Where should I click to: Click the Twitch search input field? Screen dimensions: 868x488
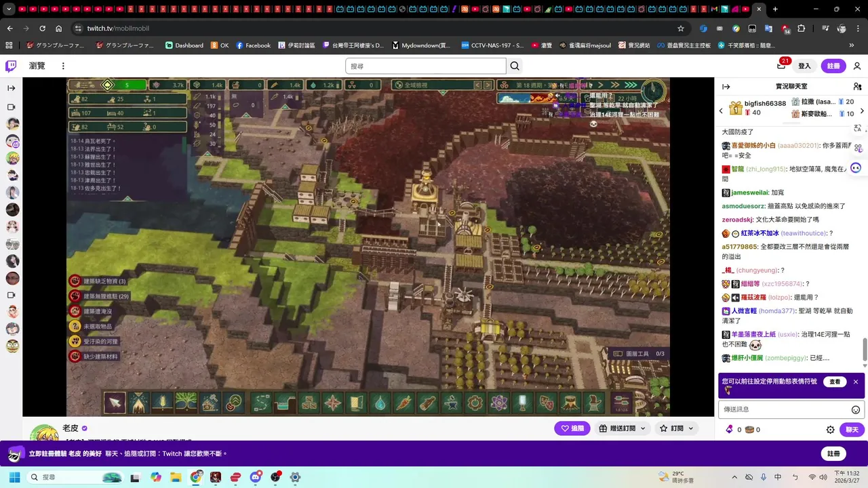point(426,66)
